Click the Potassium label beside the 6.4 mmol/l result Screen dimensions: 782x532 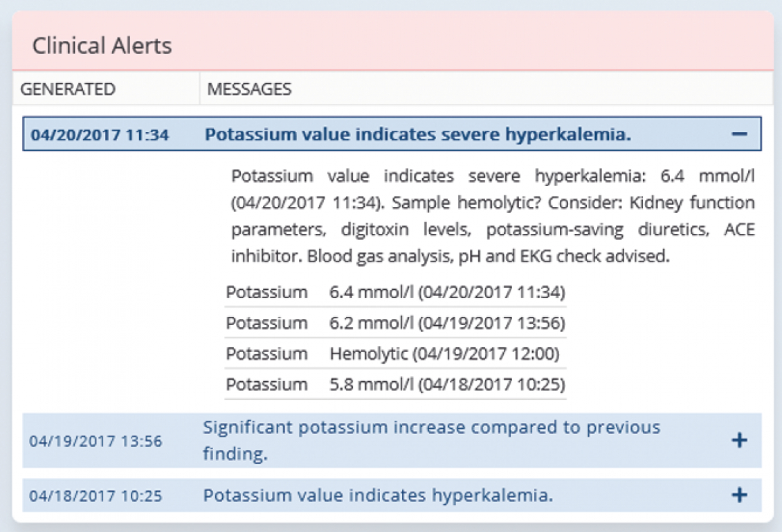click(x=266, y=293)
